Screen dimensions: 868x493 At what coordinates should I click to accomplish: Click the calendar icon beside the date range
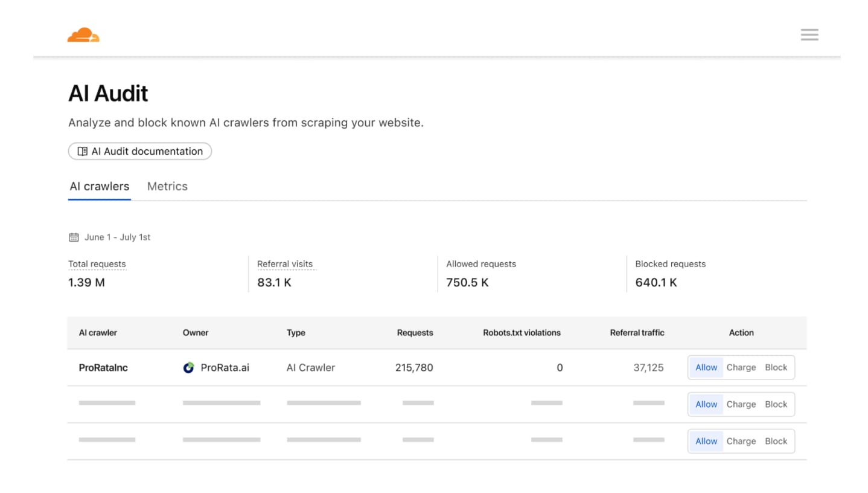[74, 237]
